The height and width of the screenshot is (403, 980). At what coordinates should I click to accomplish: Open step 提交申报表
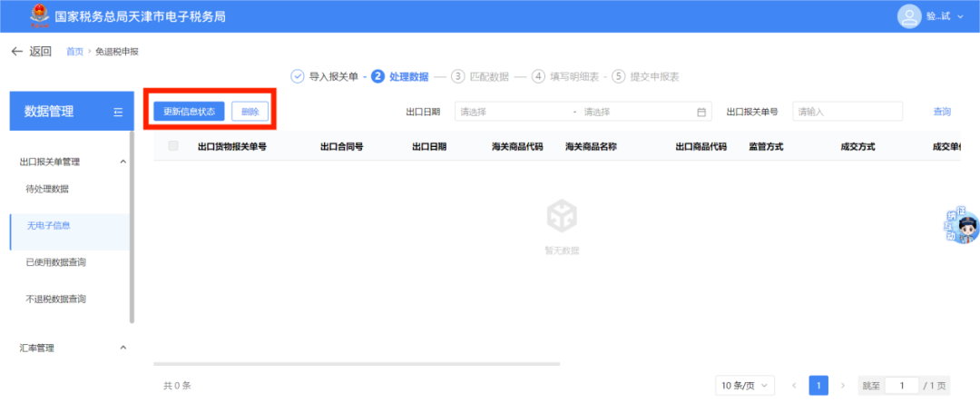click(654, 77)
